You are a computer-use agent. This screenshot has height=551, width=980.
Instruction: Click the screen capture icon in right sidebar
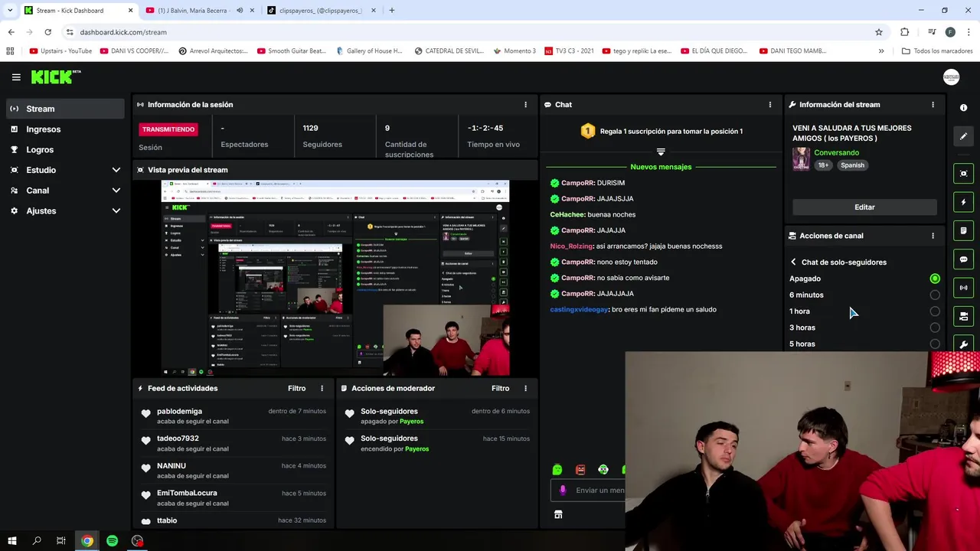963,174
